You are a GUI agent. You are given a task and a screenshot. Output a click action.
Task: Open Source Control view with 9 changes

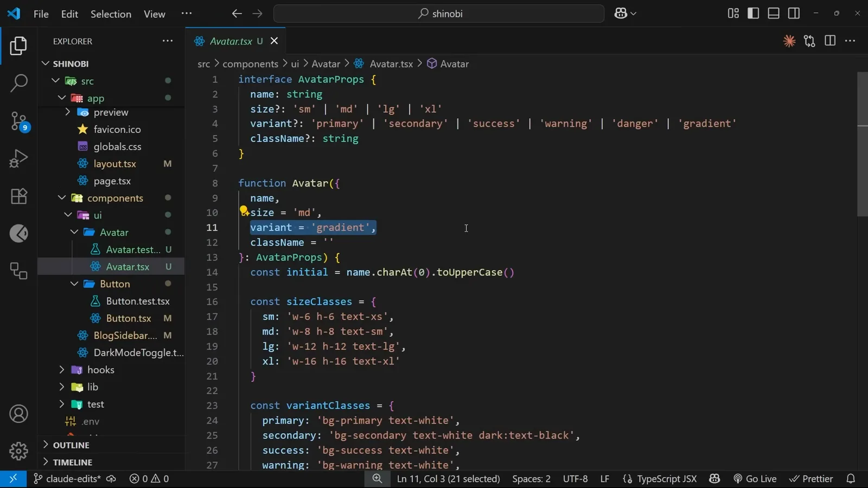(18, 121)
